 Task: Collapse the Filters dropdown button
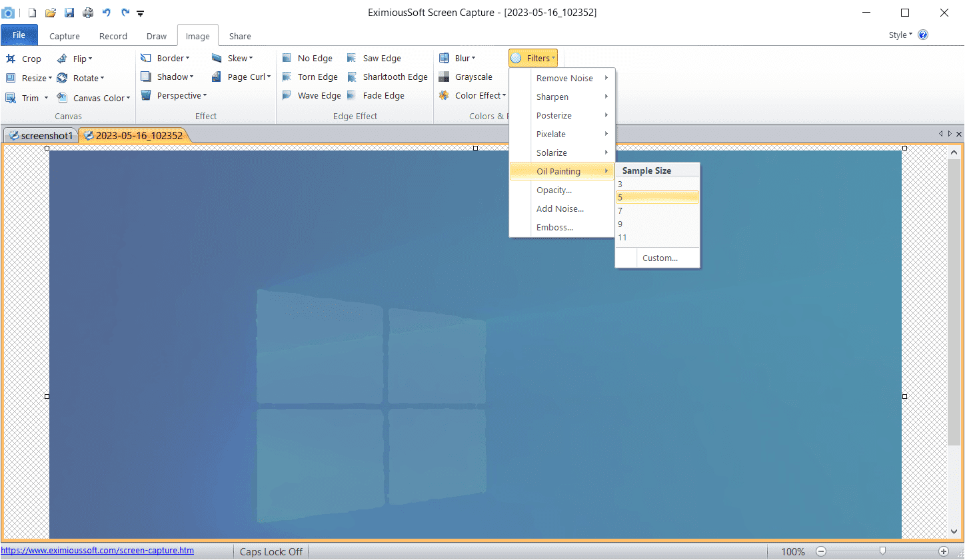533,58
